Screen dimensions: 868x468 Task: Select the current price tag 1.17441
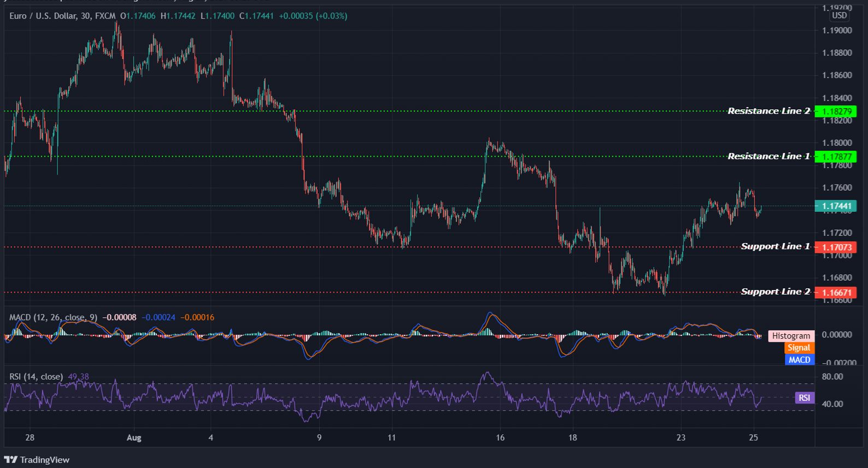pos(836,206)
